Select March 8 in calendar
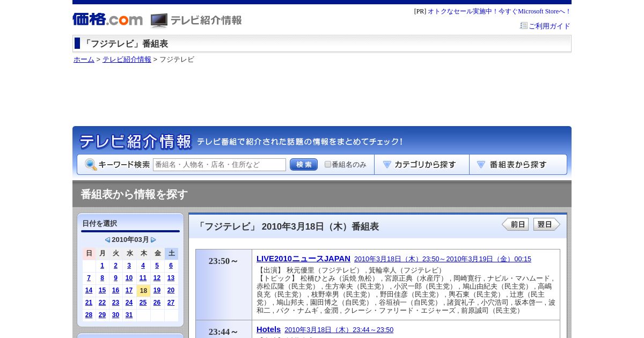Image resolution: width=644 pixels, height=338 pixels. tap(102, 278)
